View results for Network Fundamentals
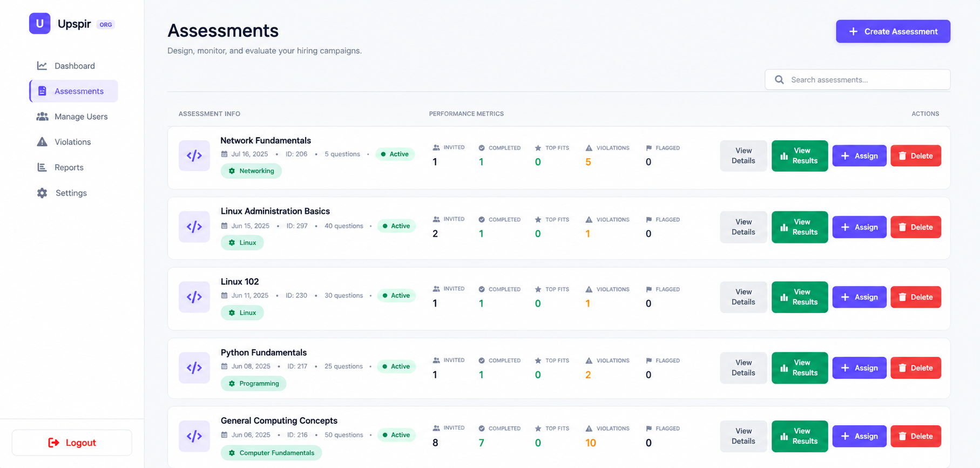 [x=800, y=156]
